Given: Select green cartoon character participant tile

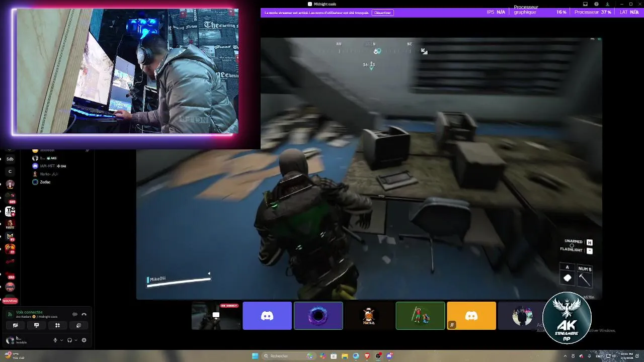Looking at the screenshot, I should point(421,316).
